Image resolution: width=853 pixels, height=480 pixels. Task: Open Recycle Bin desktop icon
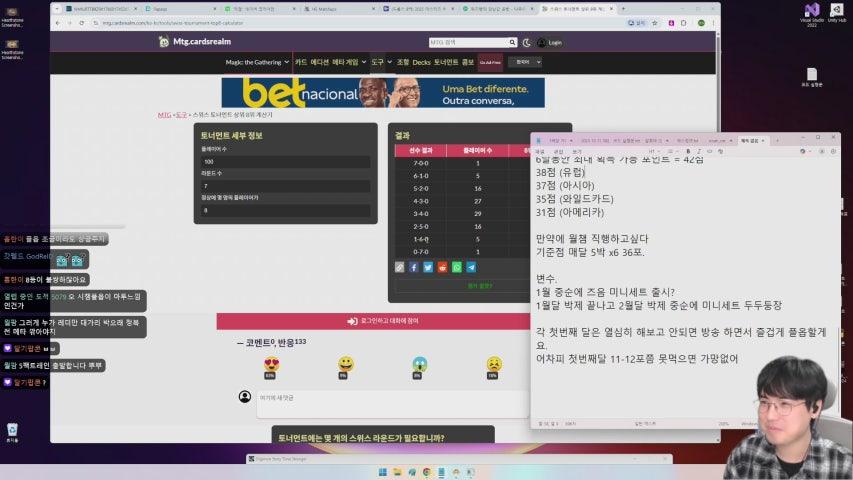point(12,433)
